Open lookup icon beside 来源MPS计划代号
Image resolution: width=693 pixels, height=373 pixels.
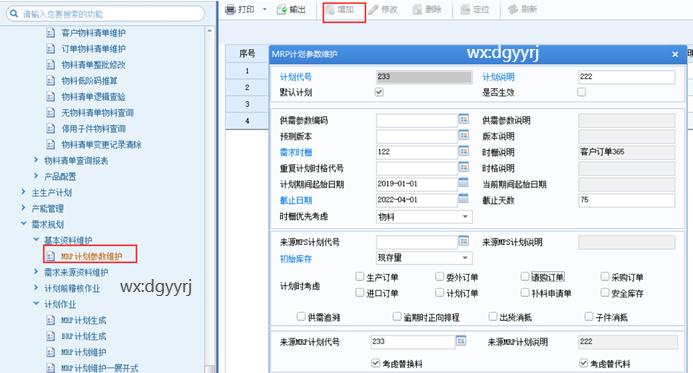tap(463, 241)
